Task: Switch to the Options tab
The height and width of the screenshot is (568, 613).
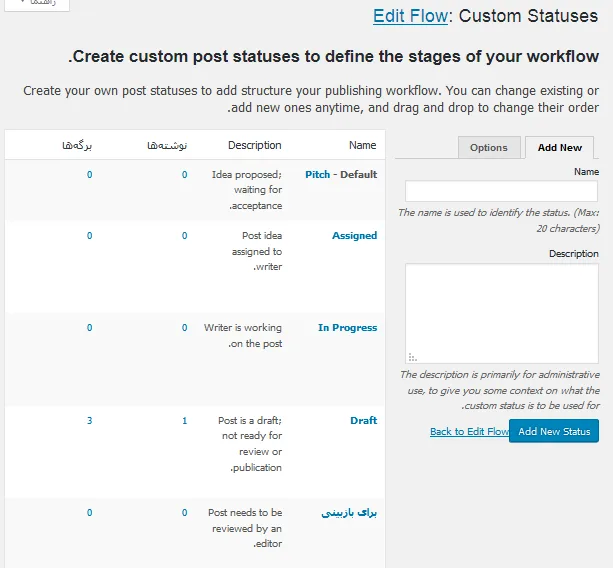Action: pos(489,147)
